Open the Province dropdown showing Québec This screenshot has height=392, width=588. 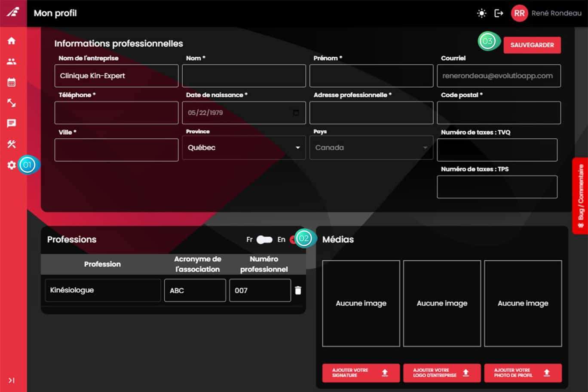point(244,147)
